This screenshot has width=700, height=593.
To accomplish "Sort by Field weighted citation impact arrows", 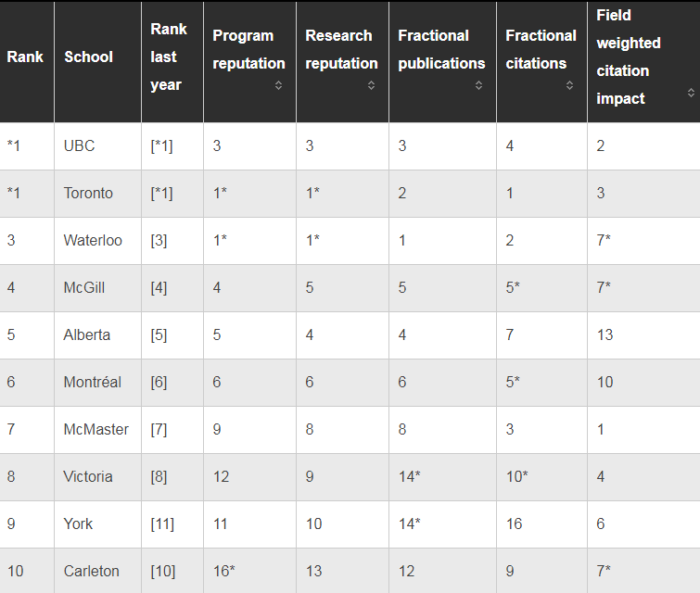I will 691,93.
